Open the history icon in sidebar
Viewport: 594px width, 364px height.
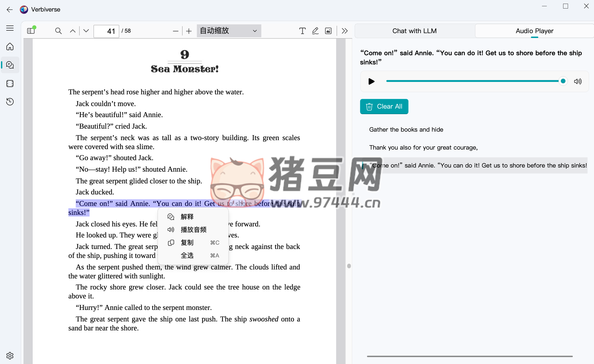pos(10,102)
